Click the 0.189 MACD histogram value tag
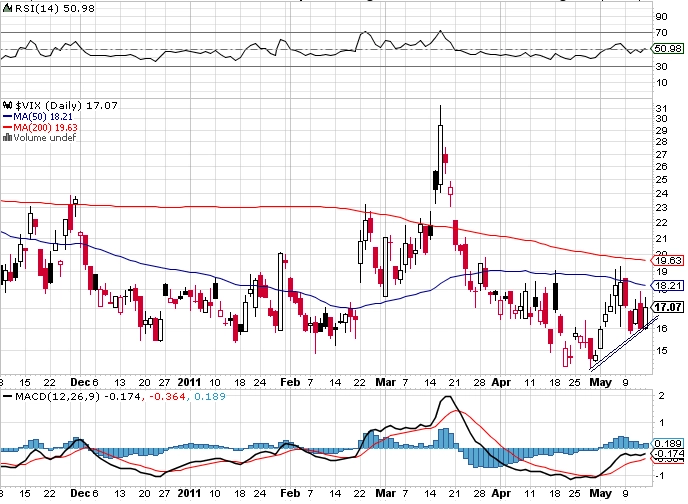Viewport: 688px width, 504px height. [x=667, y=443]
